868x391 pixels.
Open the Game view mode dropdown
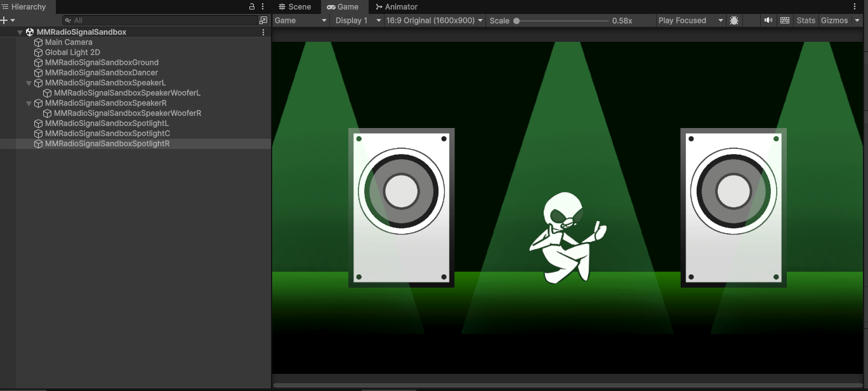[301, 20]
